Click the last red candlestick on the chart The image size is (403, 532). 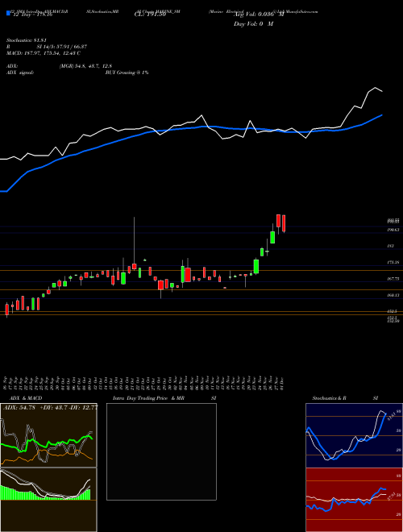(284, 223)
